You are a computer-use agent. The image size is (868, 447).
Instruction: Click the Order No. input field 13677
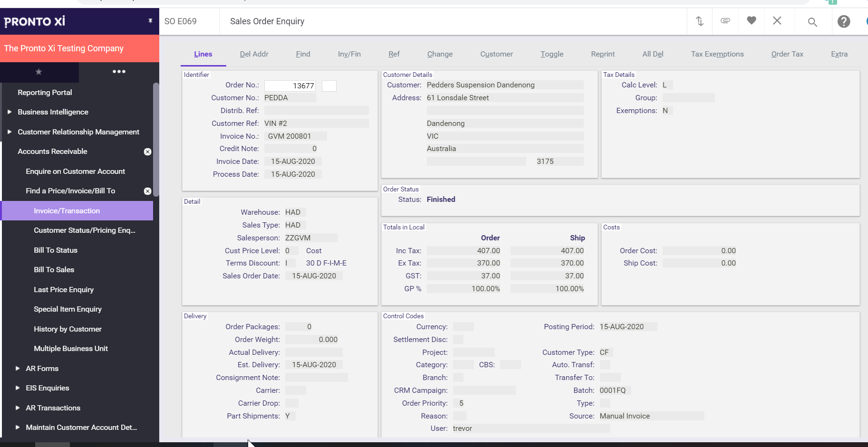(x=290, y=86)
